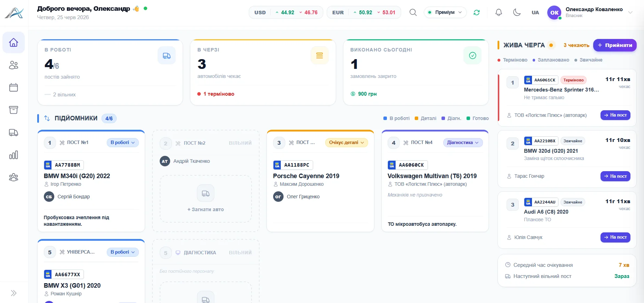Select license plate AA6677XX

click(x=64, y=274)
